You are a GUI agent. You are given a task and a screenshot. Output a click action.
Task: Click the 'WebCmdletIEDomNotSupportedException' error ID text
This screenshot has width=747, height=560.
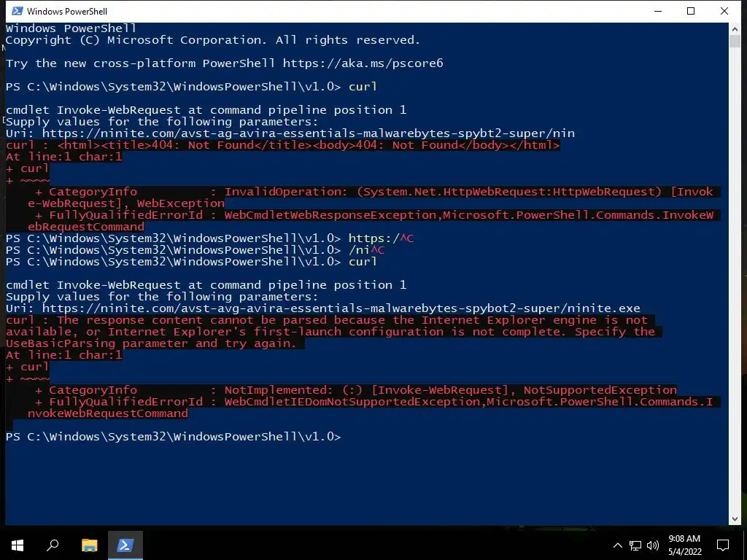pos(352,402)
